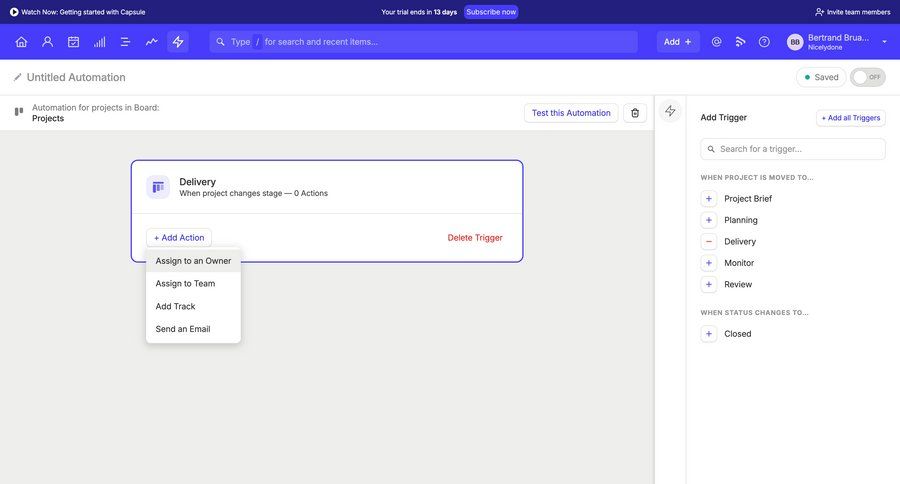Expand the user account menu chevron
The width and height of the screenshot is (900, 484).
[884, 42]
